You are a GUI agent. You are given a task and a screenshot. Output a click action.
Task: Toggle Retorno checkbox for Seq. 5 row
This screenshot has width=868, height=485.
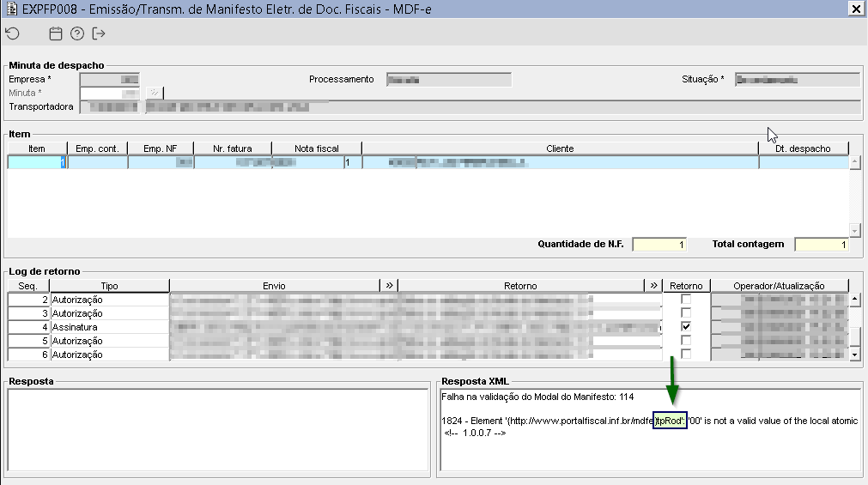pyautogui.click(x=686, y=341)
